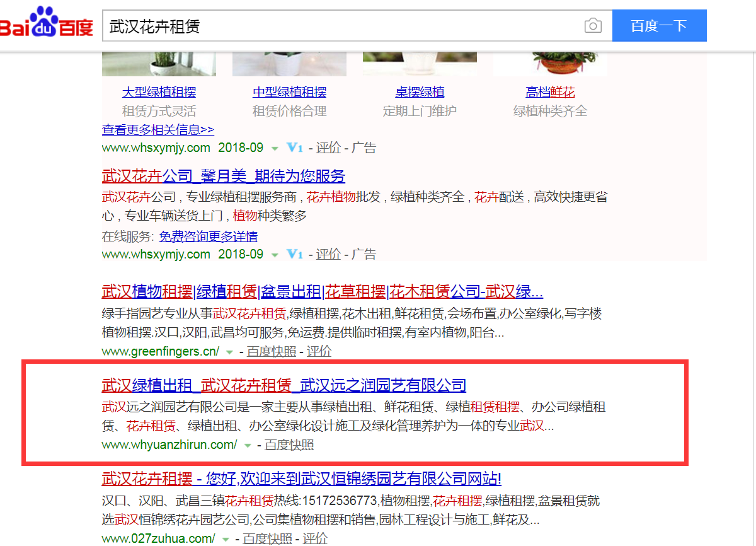Click V1 badge under 馨月美 ad result

295,254
